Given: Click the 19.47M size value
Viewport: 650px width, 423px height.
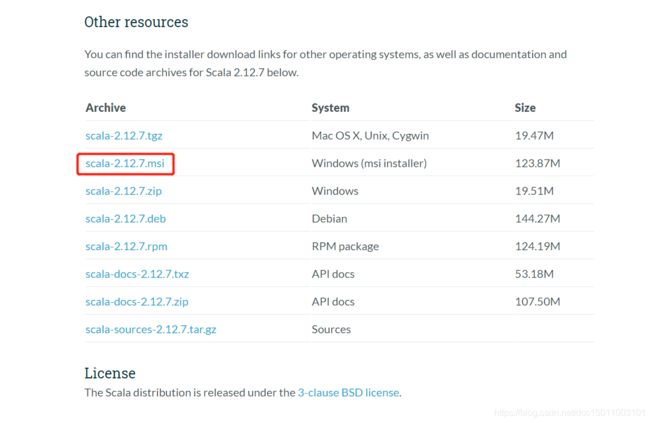Looking at the screenshot, I should (x=534, y=136).
